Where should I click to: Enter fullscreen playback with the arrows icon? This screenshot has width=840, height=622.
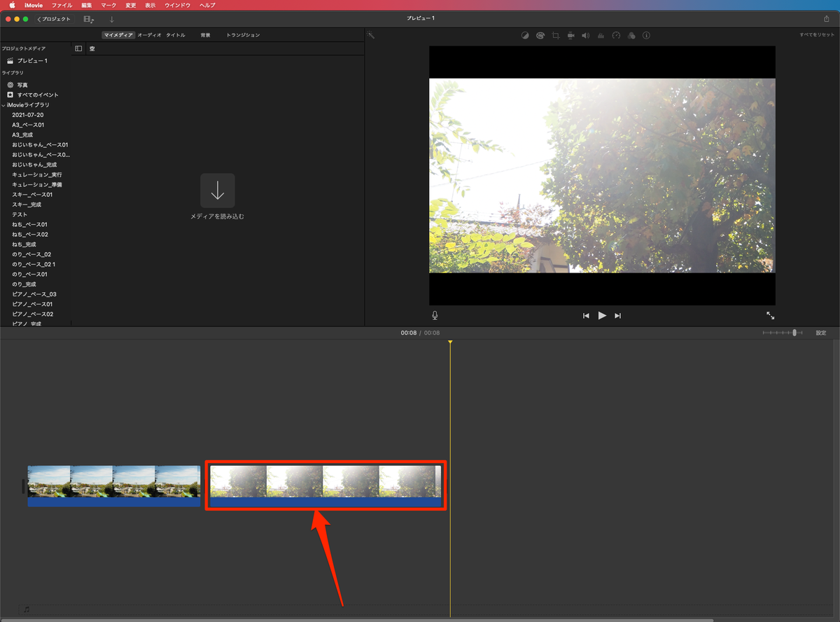click(x=771, y=316)
